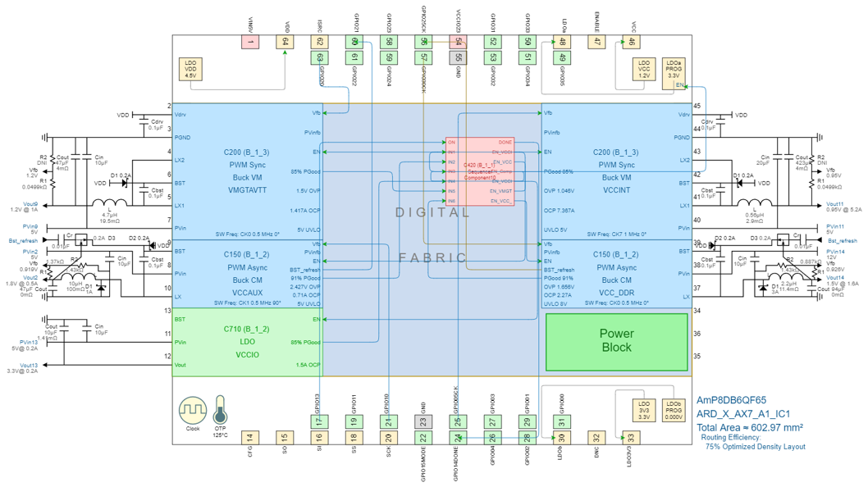Screen dimensions: 868x487
Task: Click the OTP thermometer icon
Action: pyautogui.click(x=220, y=409)
